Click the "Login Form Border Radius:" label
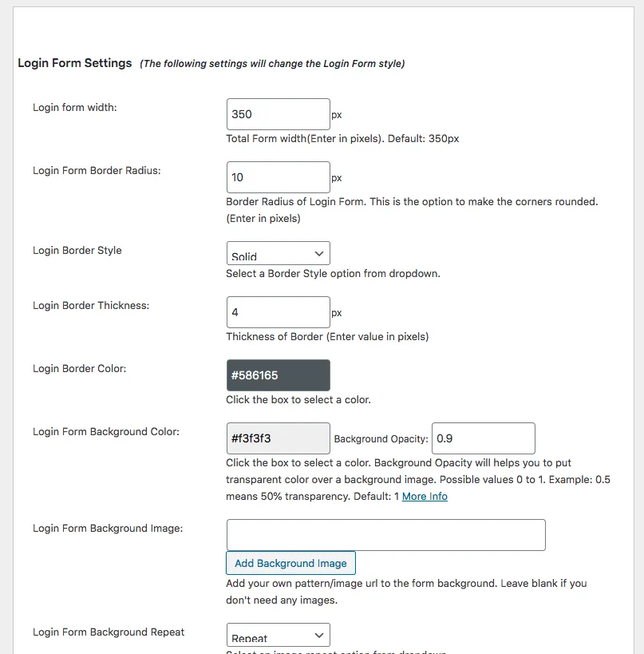 97,171
